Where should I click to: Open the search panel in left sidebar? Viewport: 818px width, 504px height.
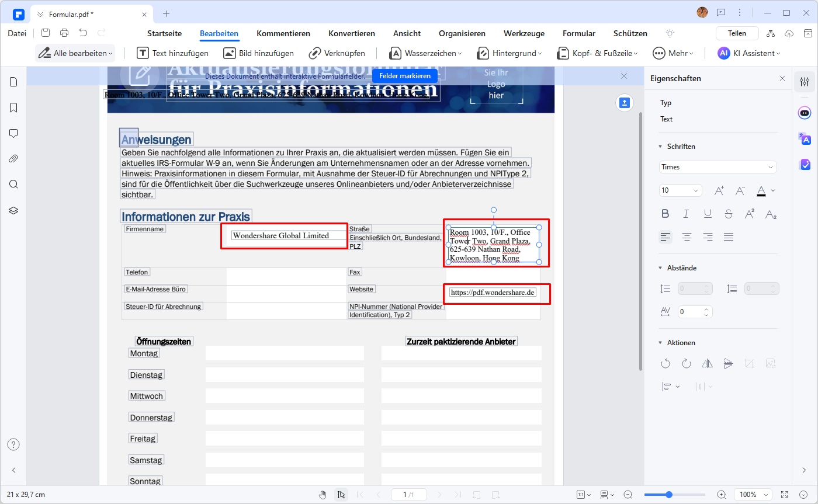[x=13, y=185]
